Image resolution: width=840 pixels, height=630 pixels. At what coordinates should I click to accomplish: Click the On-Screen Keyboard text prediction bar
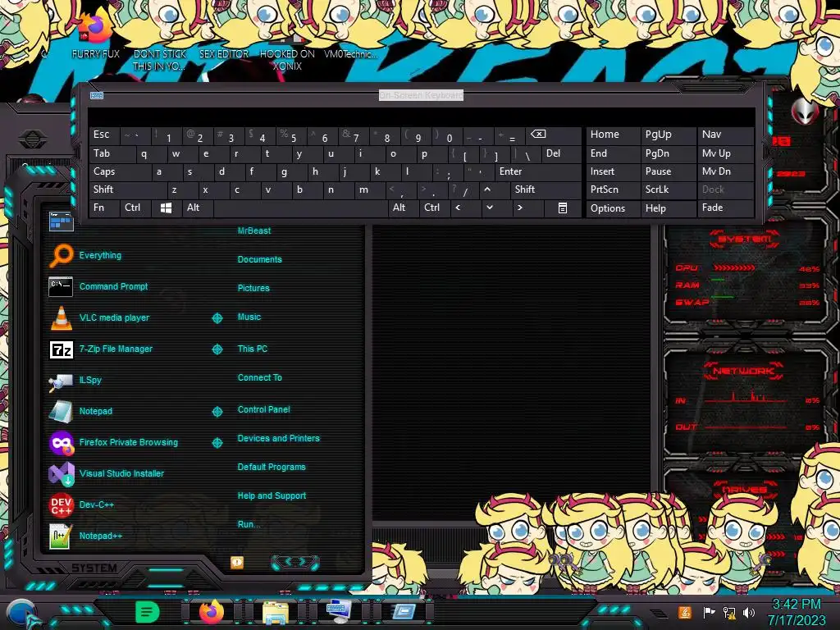(x=421, y=116)
